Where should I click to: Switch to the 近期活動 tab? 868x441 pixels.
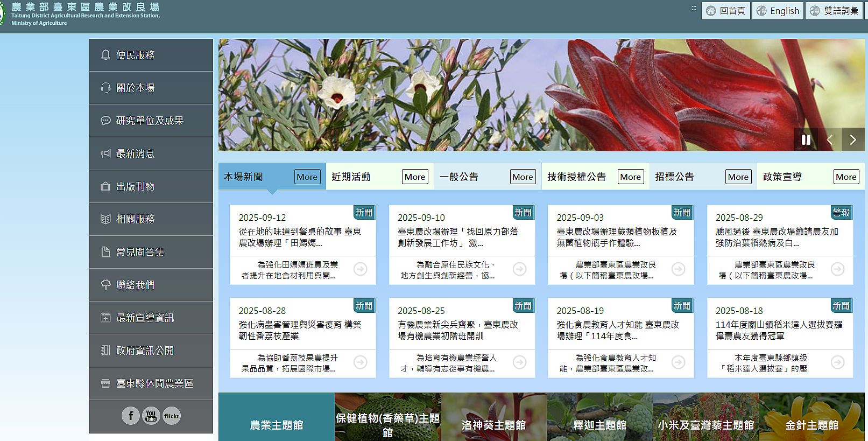coord(351,177)
